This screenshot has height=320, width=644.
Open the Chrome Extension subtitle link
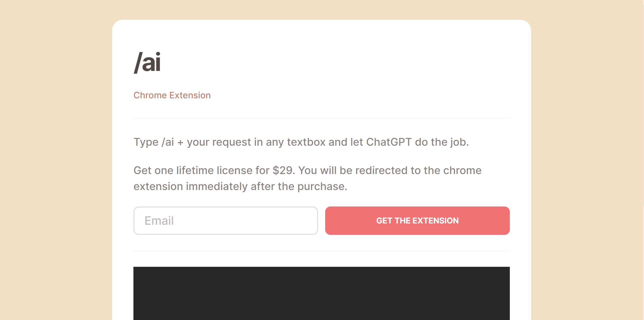[x=172, y=95]
